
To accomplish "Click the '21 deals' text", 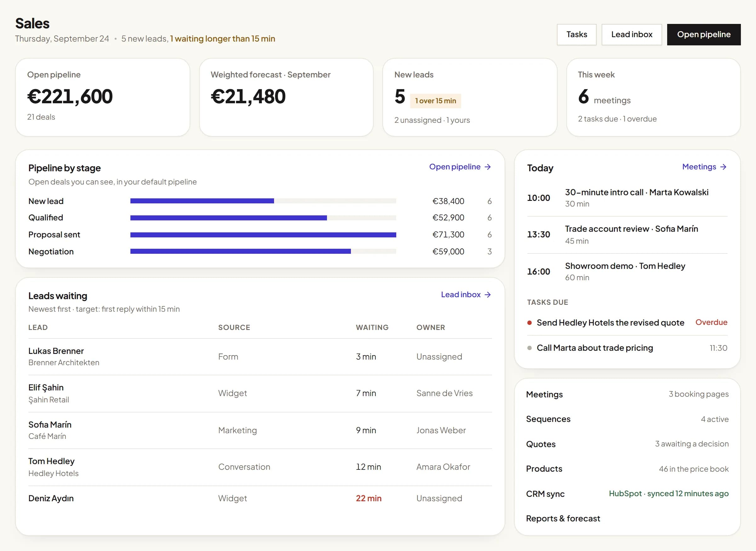I will 41,117.
